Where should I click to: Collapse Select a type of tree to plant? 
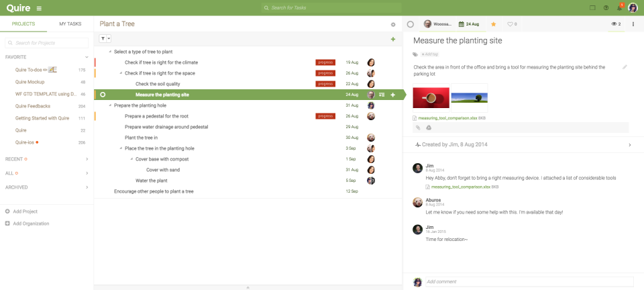pos(110,52)
